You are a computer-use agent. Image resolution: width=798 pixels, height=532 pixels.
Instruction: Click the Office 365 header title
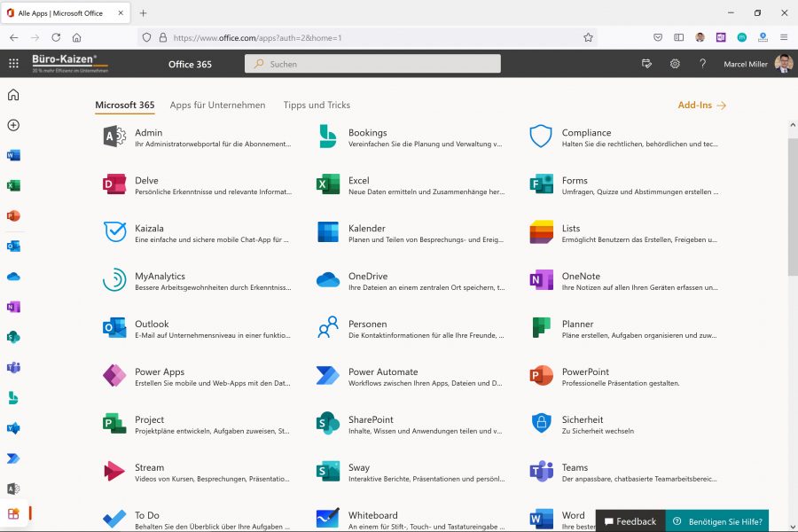coord(190,64)
